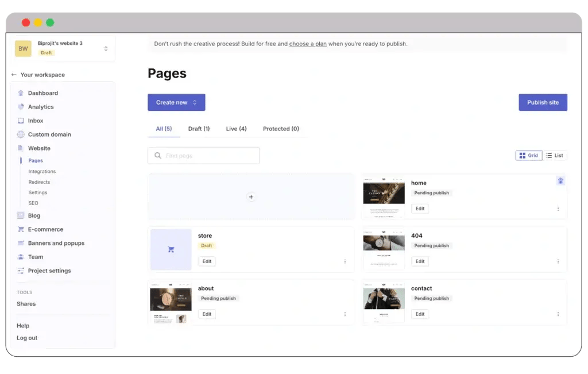The image size is (588, 374).
Task: Select the Draft (1) tab
Action: (199, 129)
